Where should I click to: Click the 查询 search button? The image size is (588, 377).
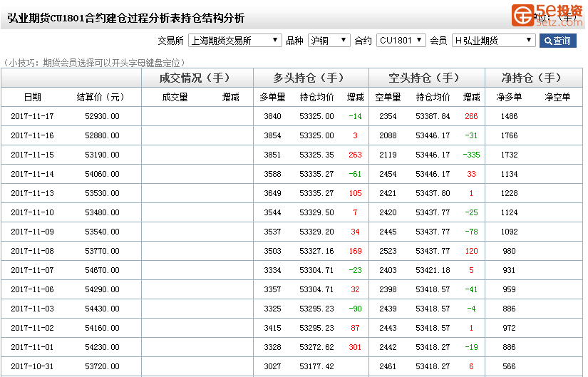[x=557, y=41]
